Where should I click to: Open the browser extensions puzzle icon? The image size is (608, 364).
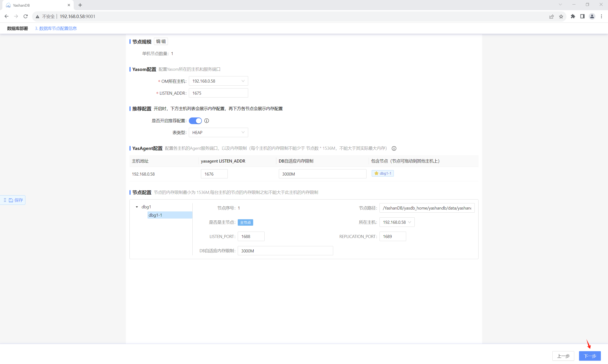[573, 16]
